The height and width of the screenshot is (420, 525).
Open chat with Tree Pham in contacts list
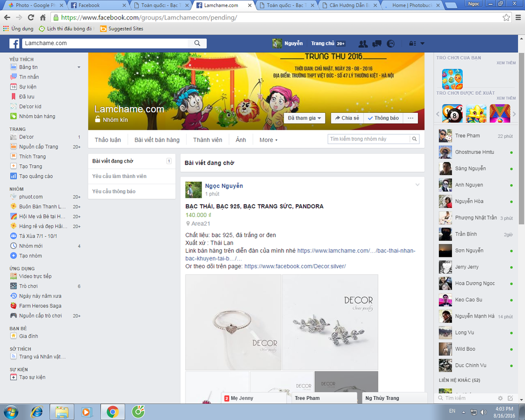coord(476,136)
